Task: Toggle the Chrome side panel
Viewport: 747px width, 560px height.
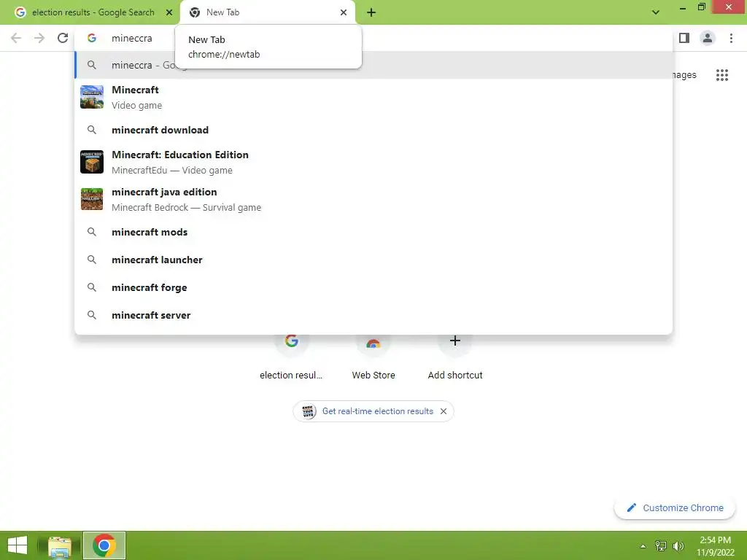Action: [x=684, y=38]
